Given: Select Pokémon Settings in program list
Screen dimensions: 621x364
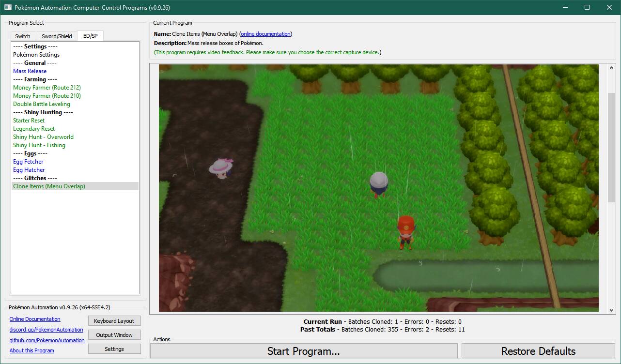Looking at the screenshot, I should [x=36, y=55].
